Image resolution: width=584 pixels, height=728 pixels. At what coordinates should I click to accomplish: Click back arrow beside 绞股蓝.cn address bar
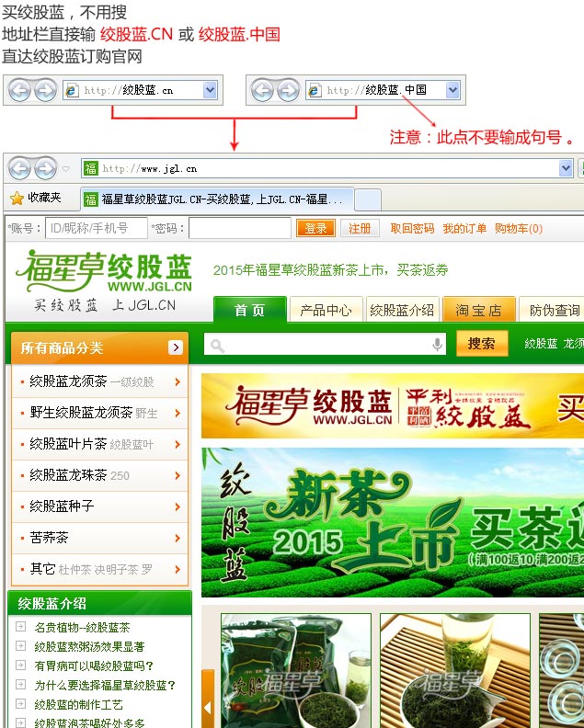pos(19,90)
